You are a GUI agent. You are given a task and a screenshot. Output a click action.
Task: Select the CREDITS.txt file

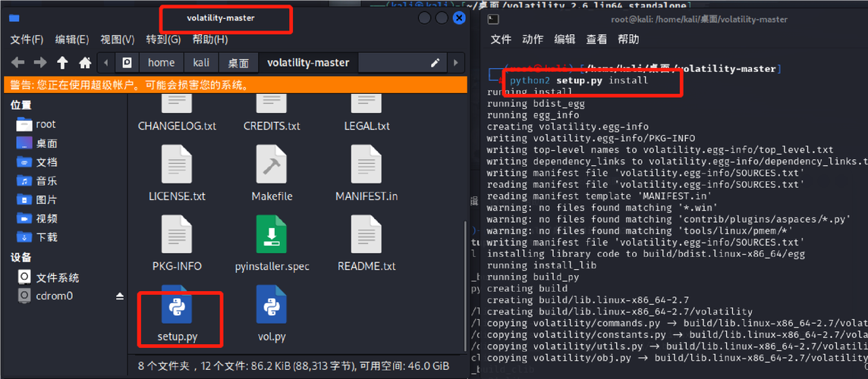click(272, 114)
